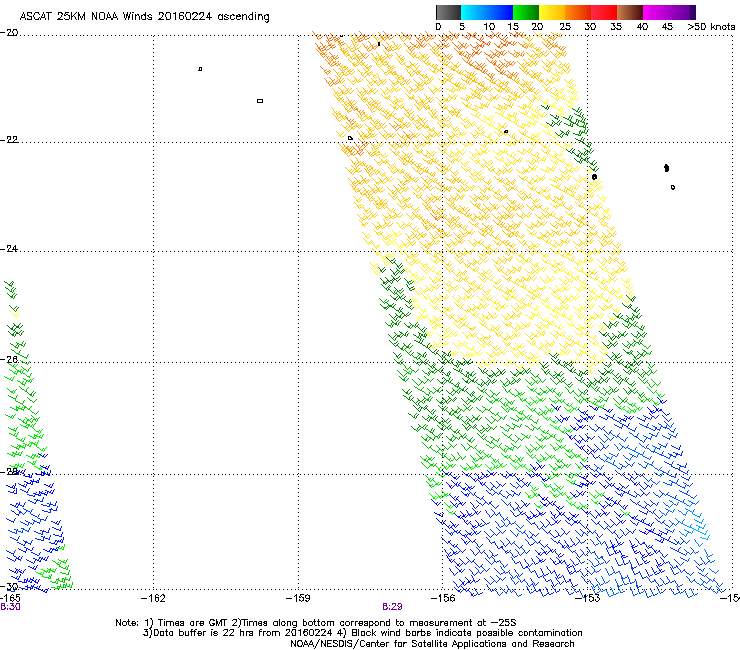Click the '20' label under the color bar
The image size is (740, 650).
pyautogui.click(x=537, y=27)
